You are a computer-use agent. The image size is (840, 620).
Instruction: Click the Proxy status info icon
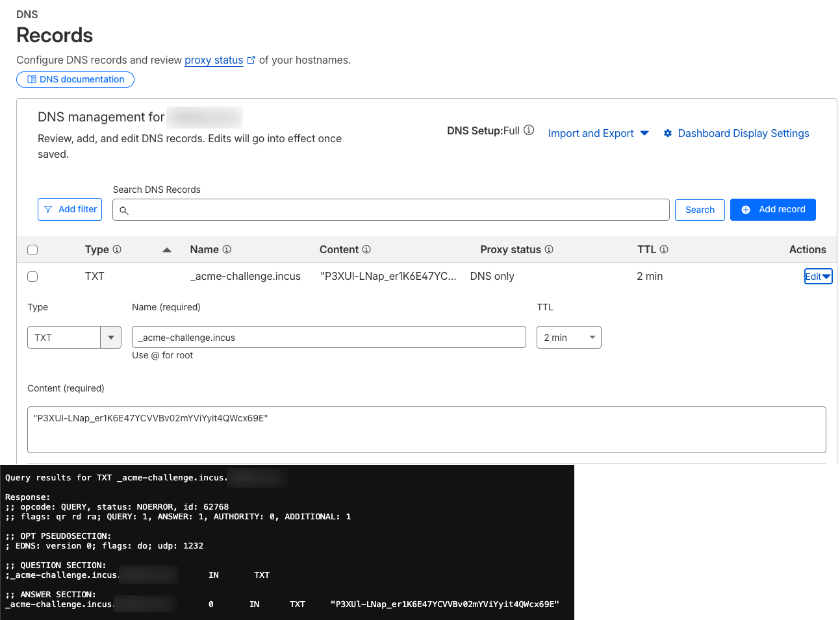[549, 249]
